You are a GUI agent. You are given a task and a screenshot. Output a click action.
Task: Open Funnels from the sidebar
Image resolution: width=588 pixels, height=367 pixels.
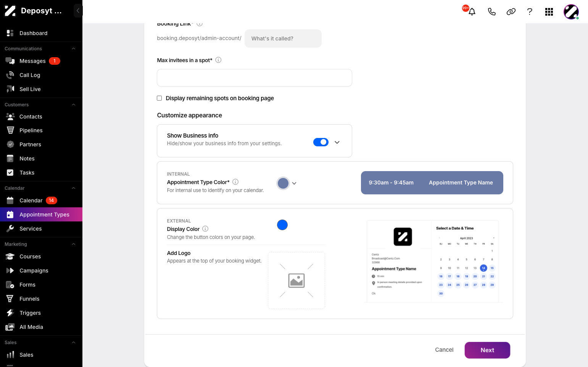[41, 299]
